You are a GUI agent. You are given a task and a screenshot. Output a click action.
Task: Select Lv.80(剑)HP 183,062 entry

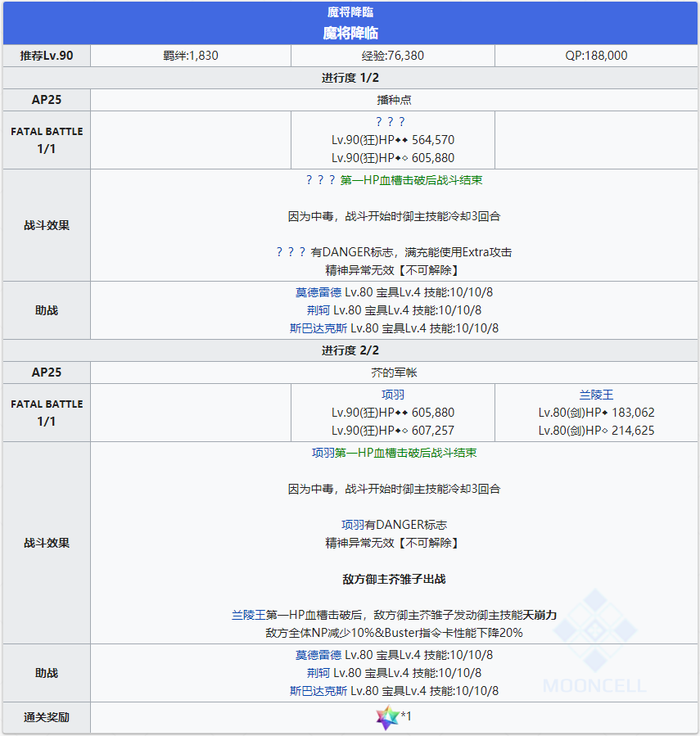[x=596, y=413]
